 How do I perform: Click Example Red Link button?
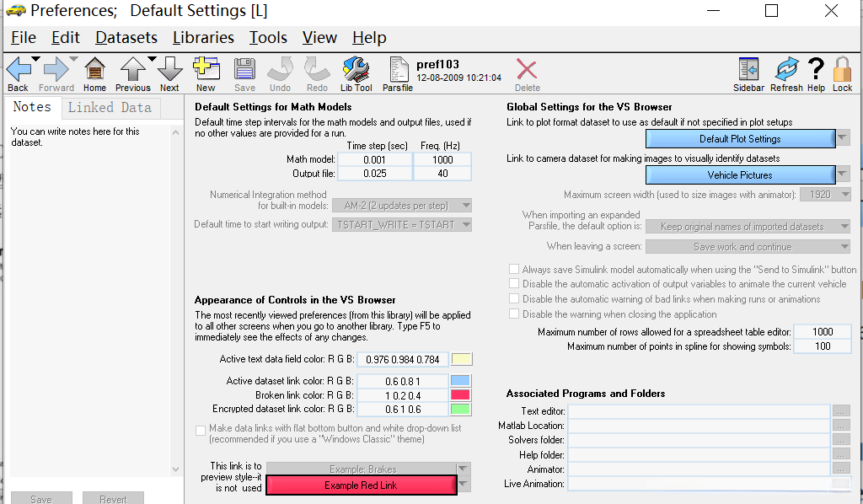point(361,485)
